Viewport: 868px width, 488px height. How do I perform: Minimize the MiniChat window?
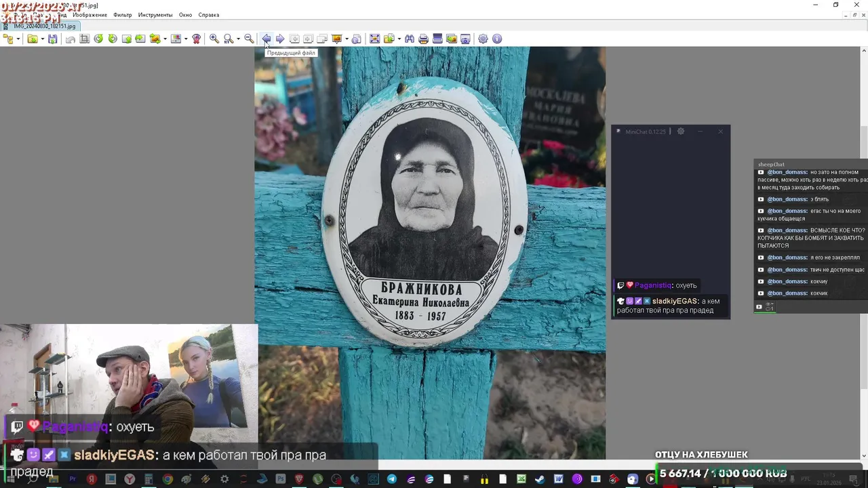(x=701, y=131)
